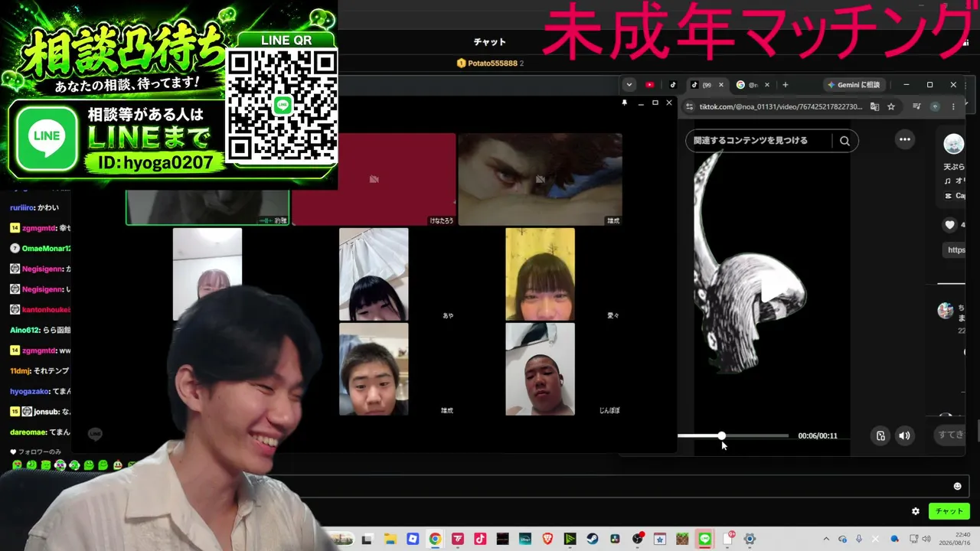Close the active TikTok tab

720,85
